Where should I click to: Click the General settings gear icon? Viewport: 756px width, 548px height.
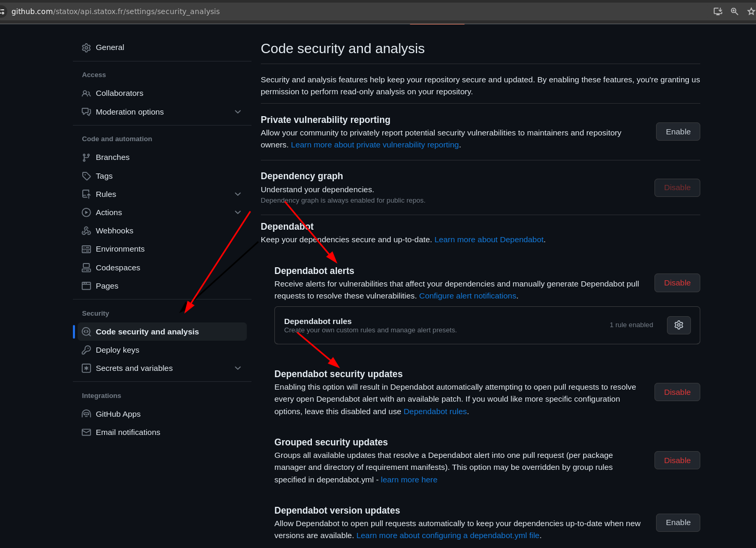pos(86,48)
